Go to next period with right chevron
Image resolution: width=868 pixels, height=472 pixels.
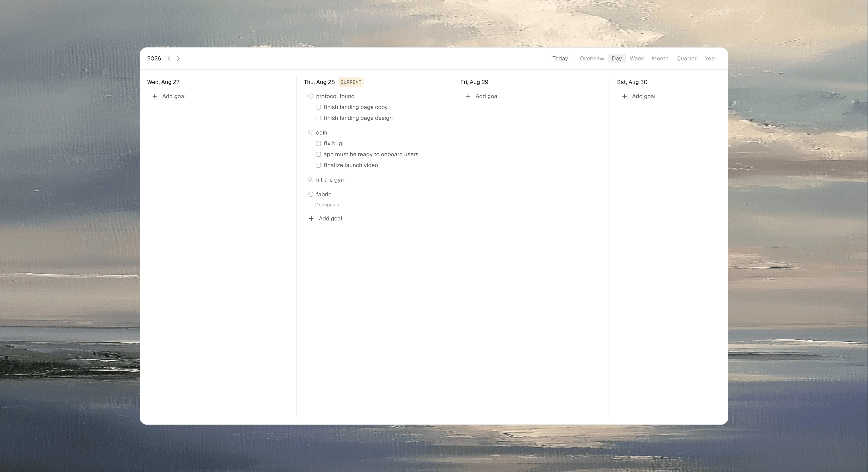(x=178, y=59)
